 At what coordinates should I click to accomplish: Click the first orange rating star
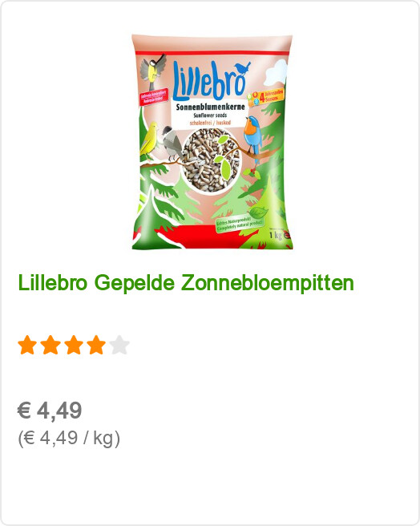click(27, 345)
